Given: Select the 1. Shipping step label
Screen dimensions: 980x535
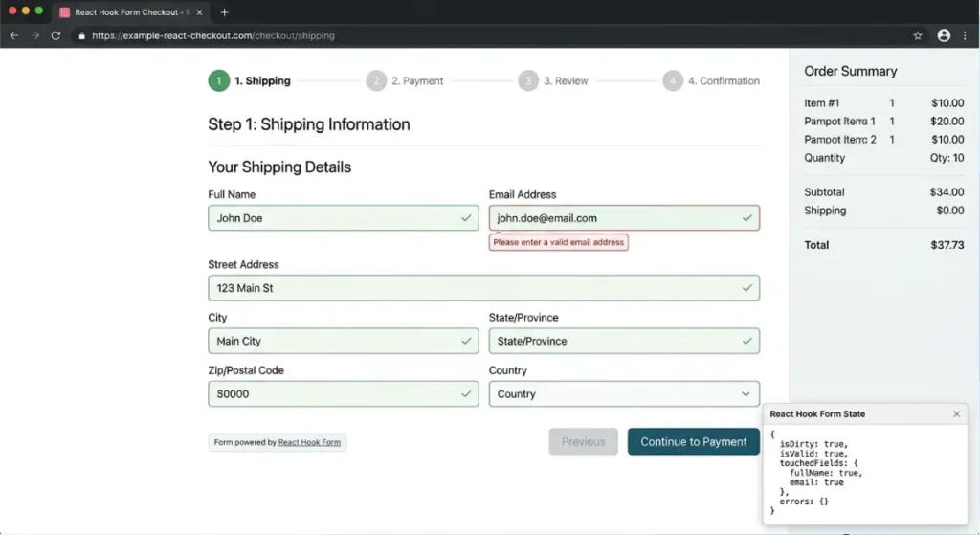Looking at the screenshot, I should tap(262, 80).
